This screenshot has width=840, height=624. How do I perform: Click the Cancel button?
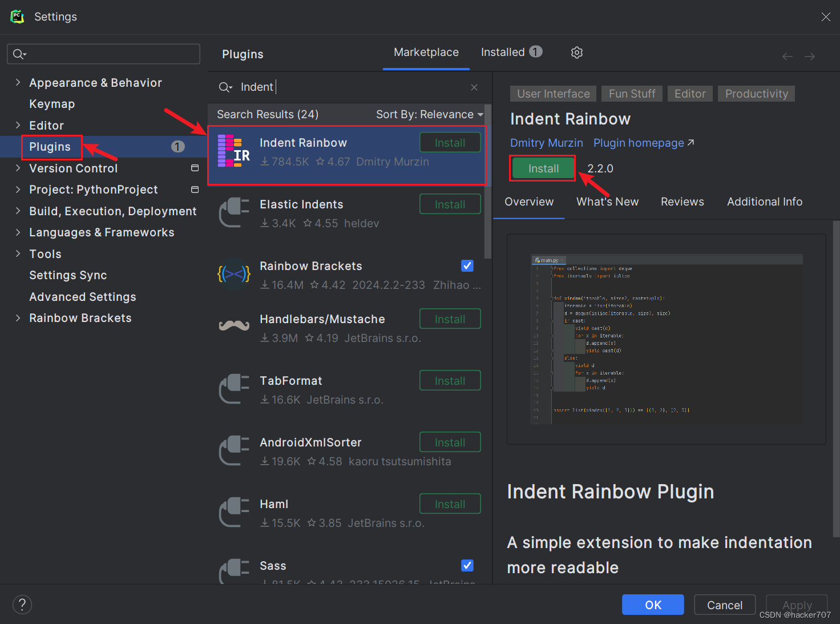pyautogui.click(x=725, y=605)
